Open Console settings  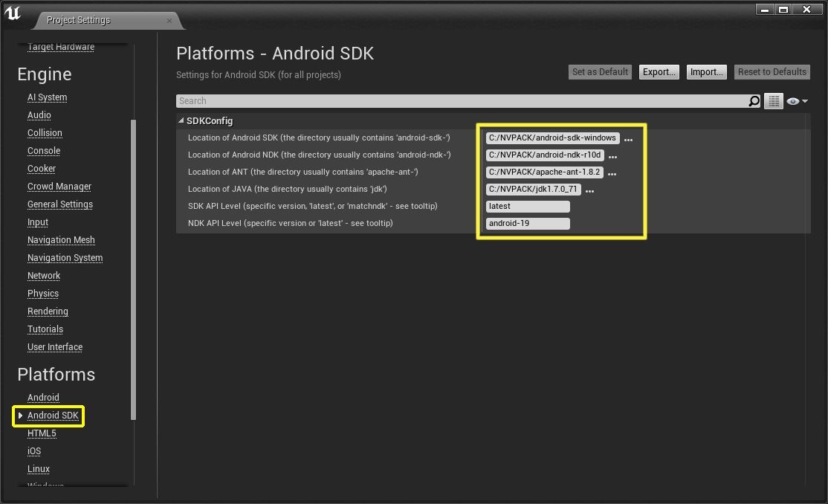(44, 151)
